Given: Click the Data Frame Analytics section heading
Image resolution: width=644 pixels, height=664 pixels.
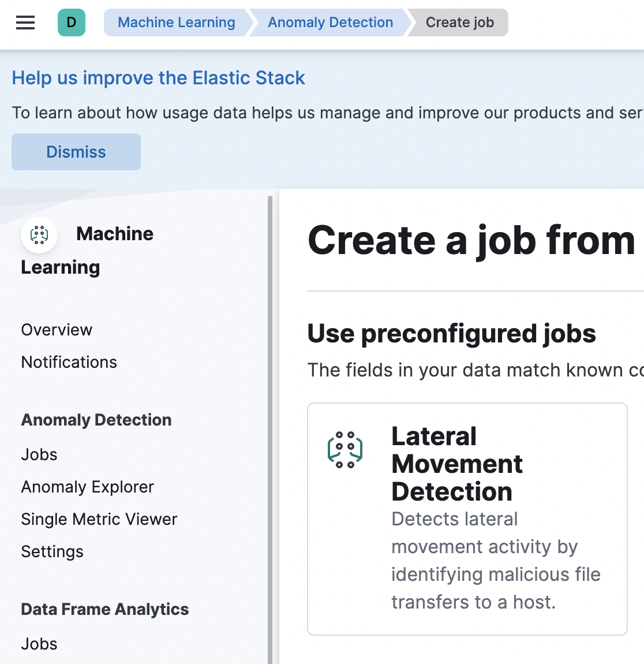Looking at the screenshot, I should tap(105, 609).
